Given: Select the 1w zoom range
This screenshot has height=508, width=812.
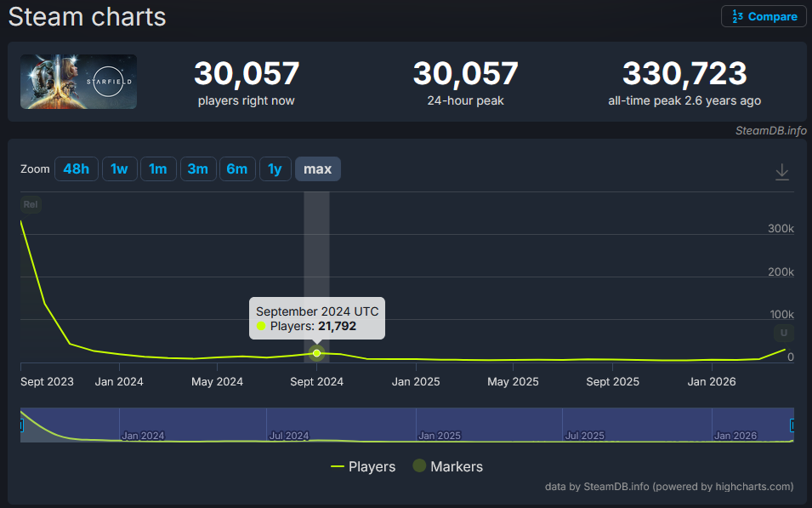Looking at the screenshot, I should 120,169.
